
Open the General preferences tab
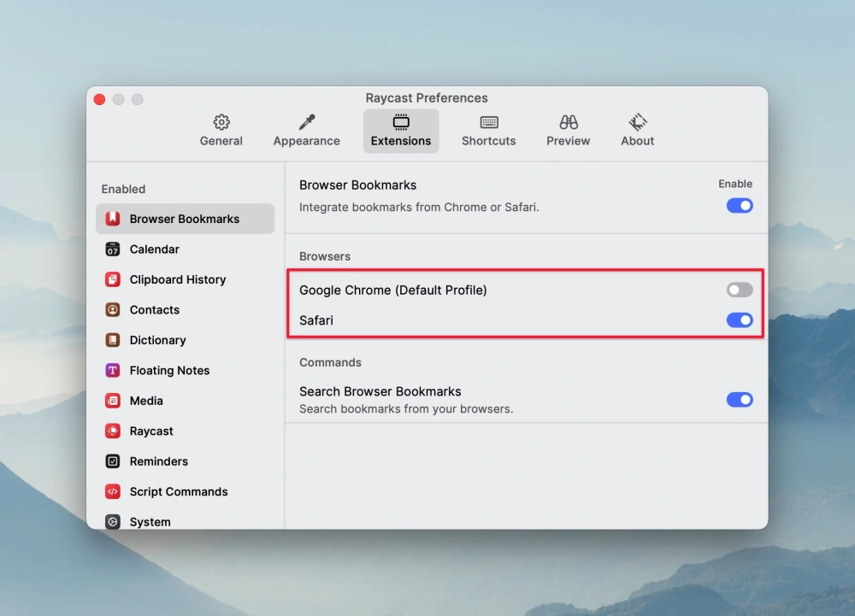(221, 131)
